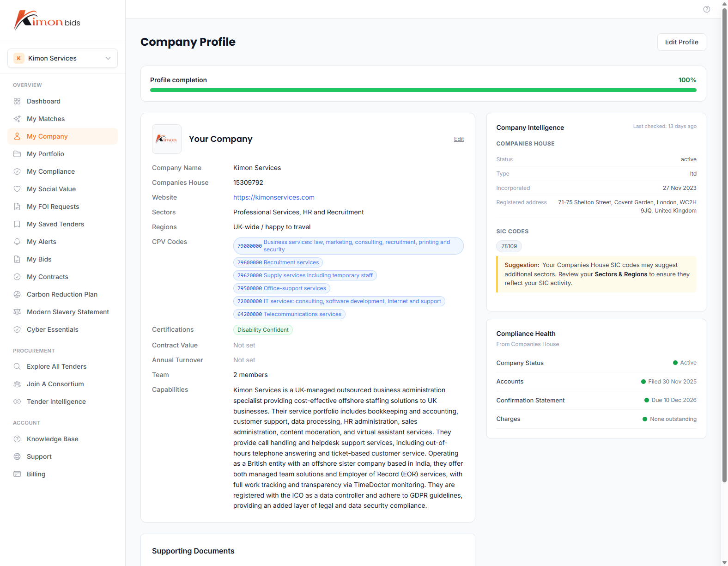Image resolution: width=728 pixels, height=566 pixels.
Task: Click the 78109 SIC code chip
Action: click(x=509, y=246)
